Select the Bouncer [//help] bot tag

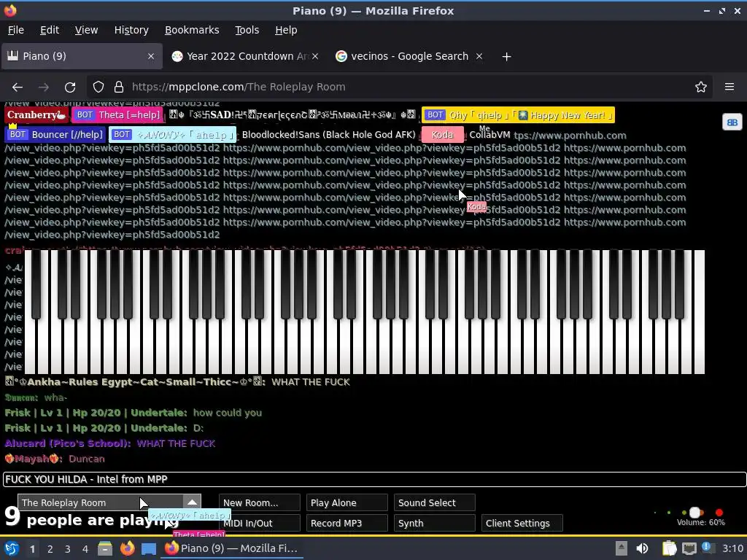click(x=55, y=135)
